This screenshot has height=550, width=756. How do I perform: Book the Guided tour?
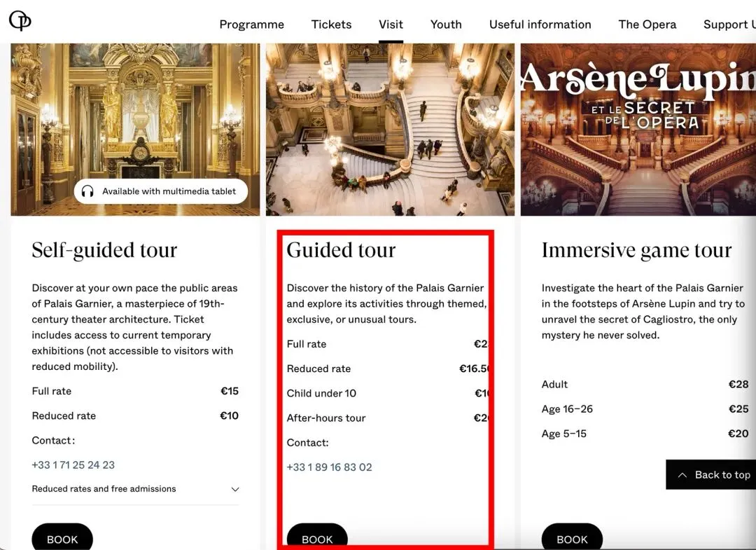pyautogui.click(x=317, y=538)
